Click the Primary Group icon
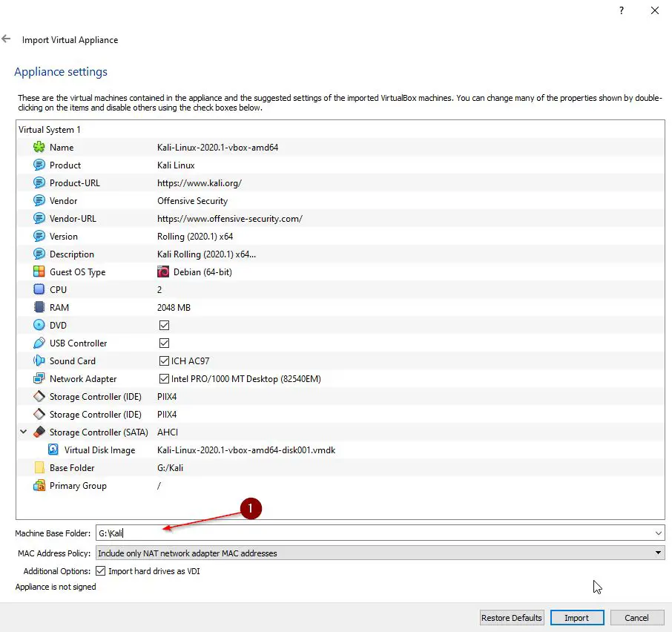Screen dimensions: 672x632 [x=39, y=485]
